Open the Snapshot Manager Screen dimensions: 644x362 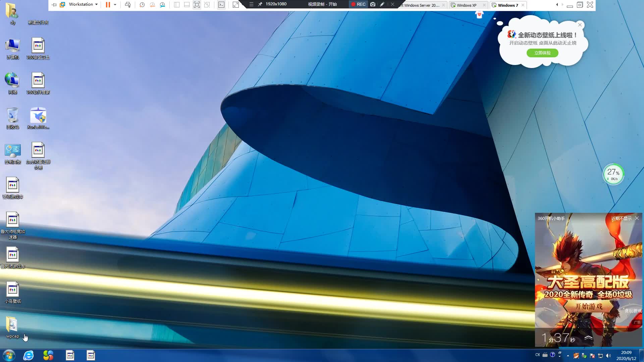[163, 5]
